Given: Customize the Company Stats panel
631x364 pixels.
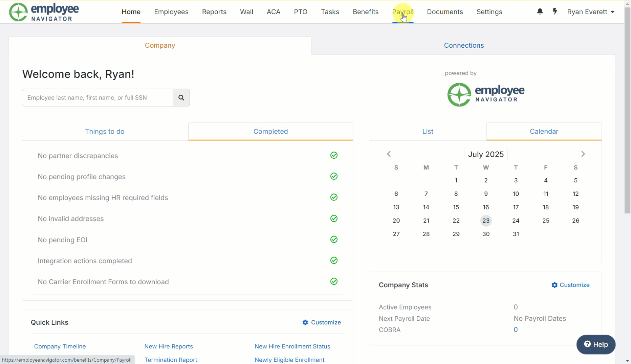Looking at the screenshot, I should (x=570, y=285).
